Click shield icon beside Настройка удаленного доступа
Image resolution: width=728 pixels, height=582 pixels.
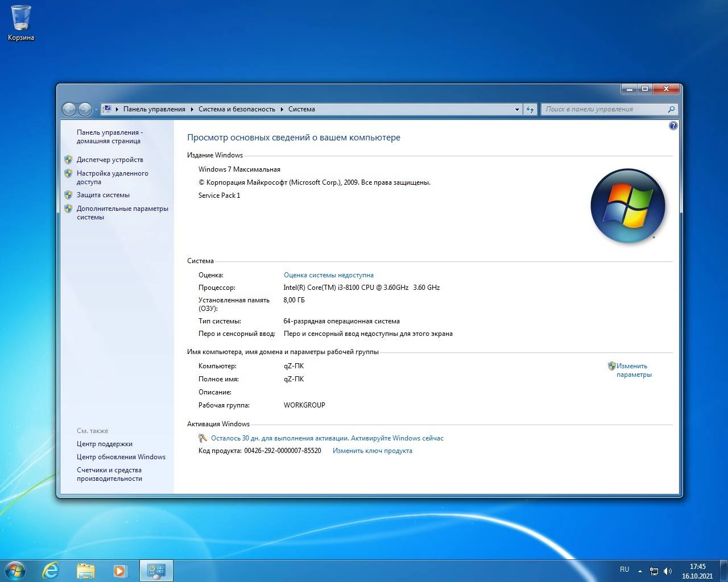pyautogui.click(x=68, y=173)
